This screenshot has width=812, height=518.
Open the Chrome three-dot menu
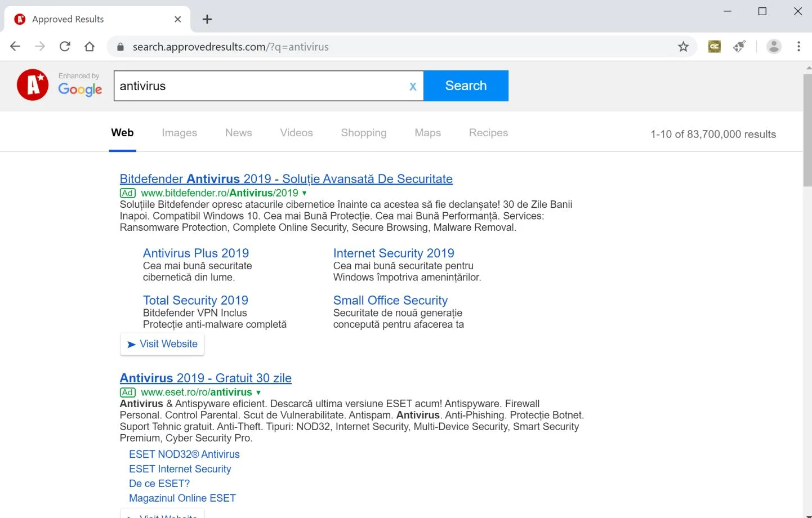point(798,47)
